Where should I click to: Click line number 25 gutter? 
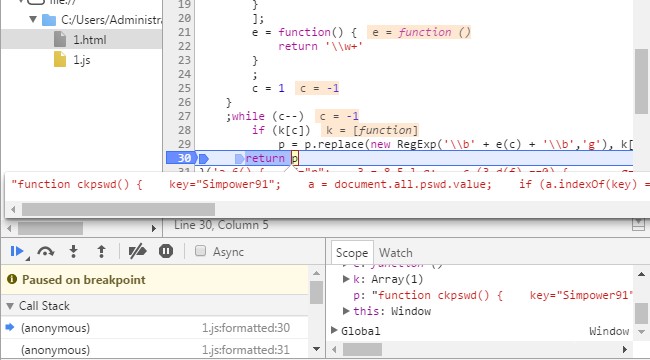coord(184,88)
